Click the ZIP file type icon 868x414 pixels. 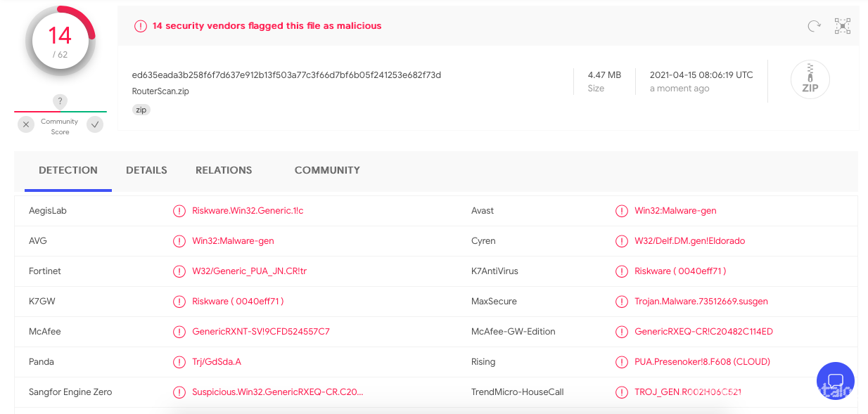(x=810, y=79)
